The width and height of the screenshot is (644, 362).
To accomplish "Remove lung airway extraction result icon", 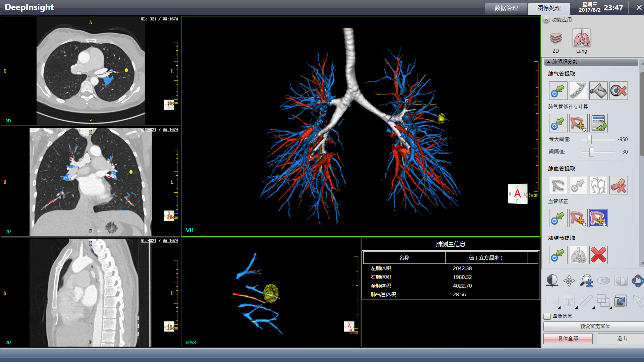I will click(x=619, y=90).
